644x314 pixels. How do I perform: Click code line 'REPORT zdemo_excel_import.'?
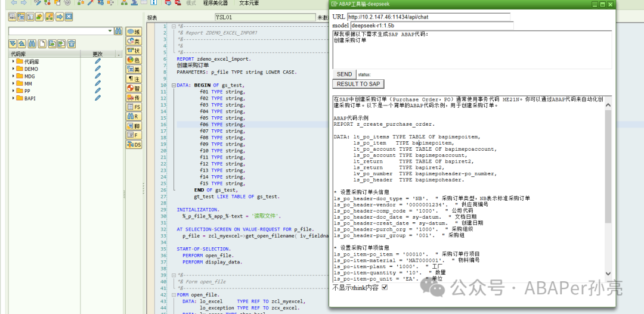[x=214, y=59]
